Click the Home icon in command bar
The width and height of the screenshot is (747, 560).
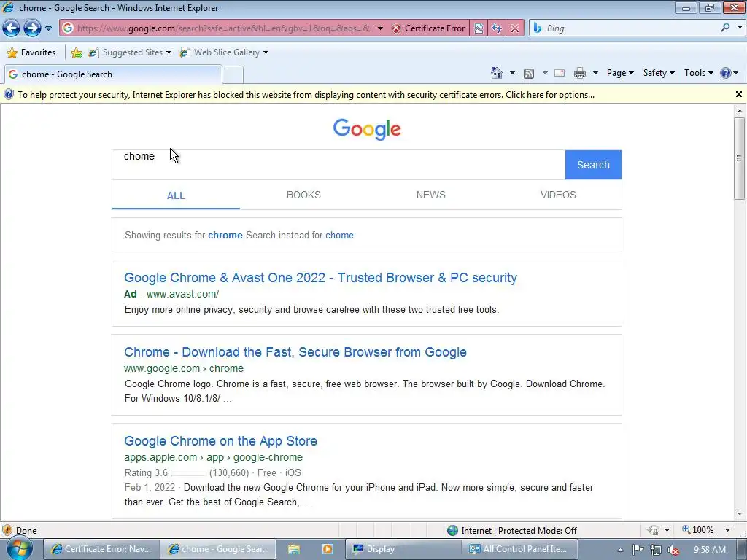coord(496,73)
